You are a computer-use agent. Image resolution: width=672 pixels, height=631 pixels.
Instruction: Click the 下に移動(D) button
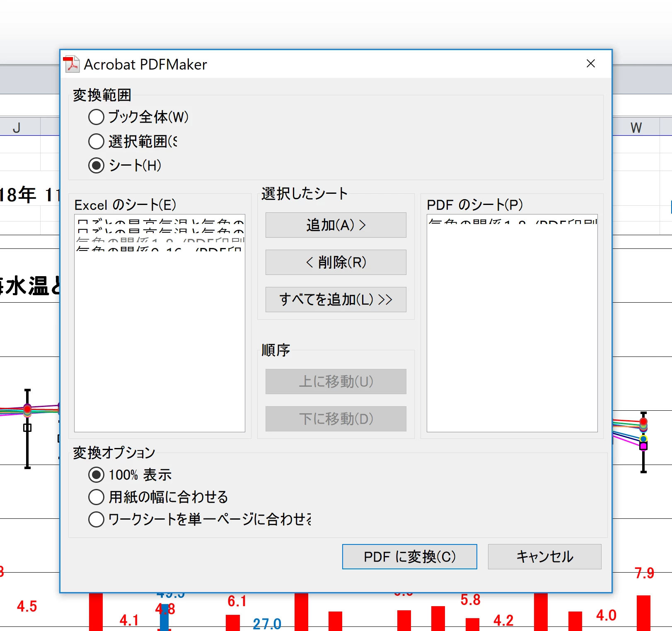click(x=336, y=419)
